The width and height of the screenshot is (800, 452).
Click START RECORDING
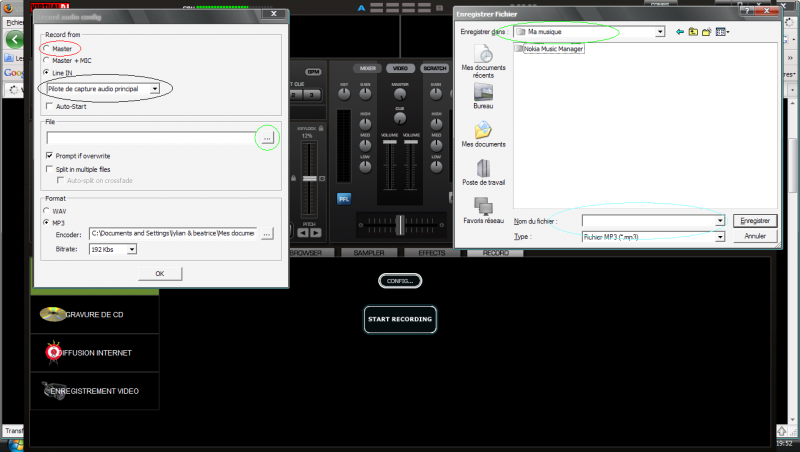[400, 319]
